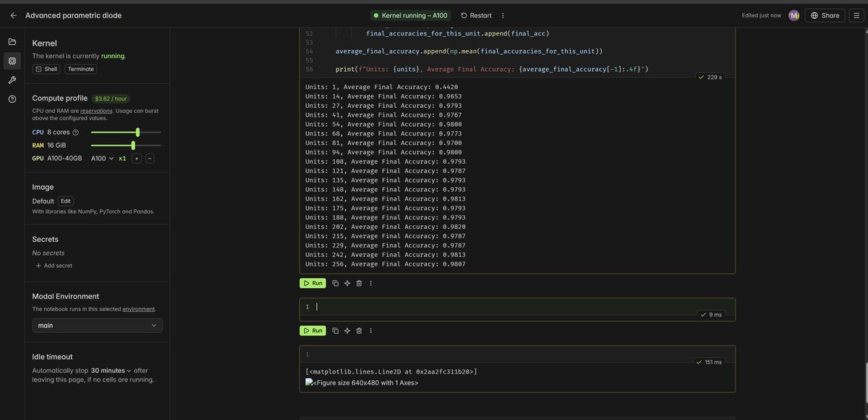This screenshot has height=420, width=868.
Task: Open the wrench tools sidebar icon
Action: click(12, 80)
